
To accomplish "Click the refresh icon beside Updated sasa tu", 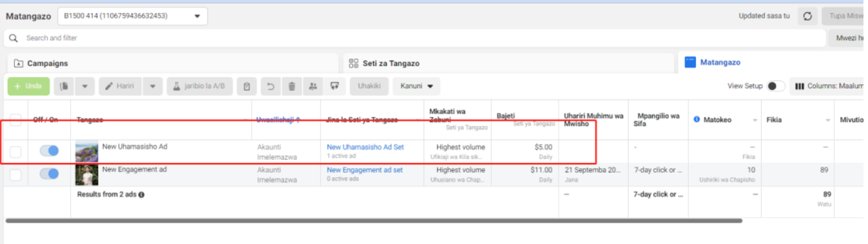I will point(807,16).
